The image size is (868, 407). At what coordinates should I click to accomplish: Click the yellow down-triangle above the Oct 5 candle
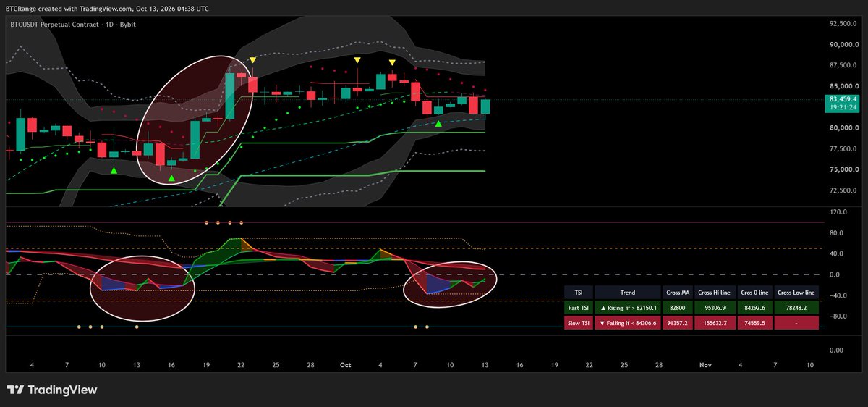pos(392,64)
